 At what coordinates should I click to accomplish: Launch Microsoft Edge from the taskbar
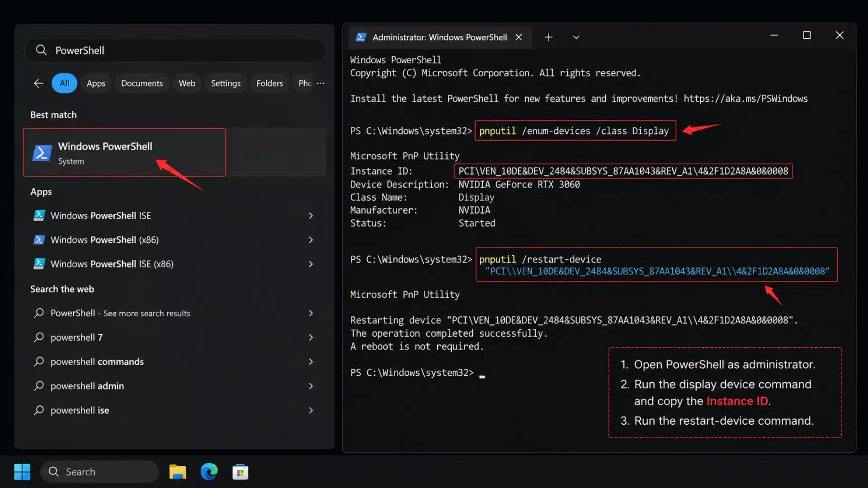point(209,472)
